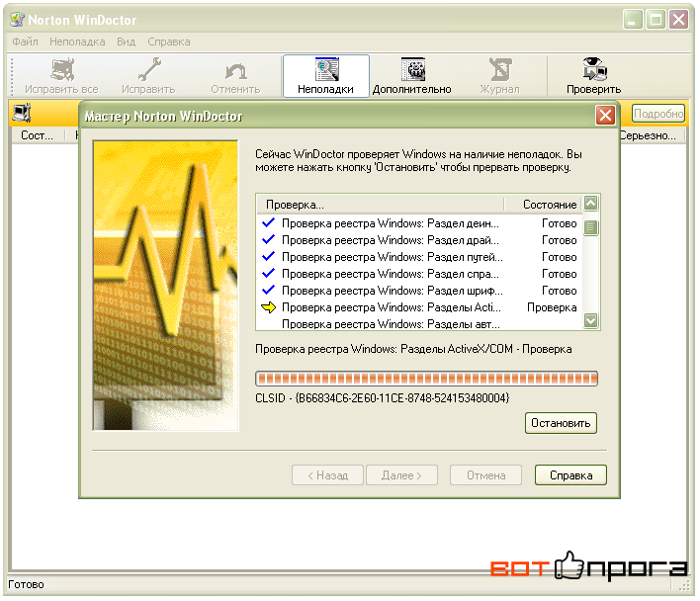Open the Вид menu
The image size is (700, 601).
pyautogui.click(x=127, y=42)
